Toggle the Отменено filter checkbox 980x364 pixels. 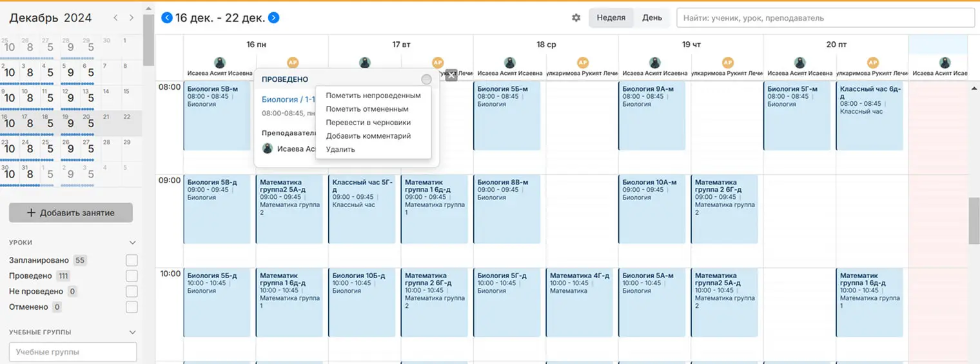(132, 307)
